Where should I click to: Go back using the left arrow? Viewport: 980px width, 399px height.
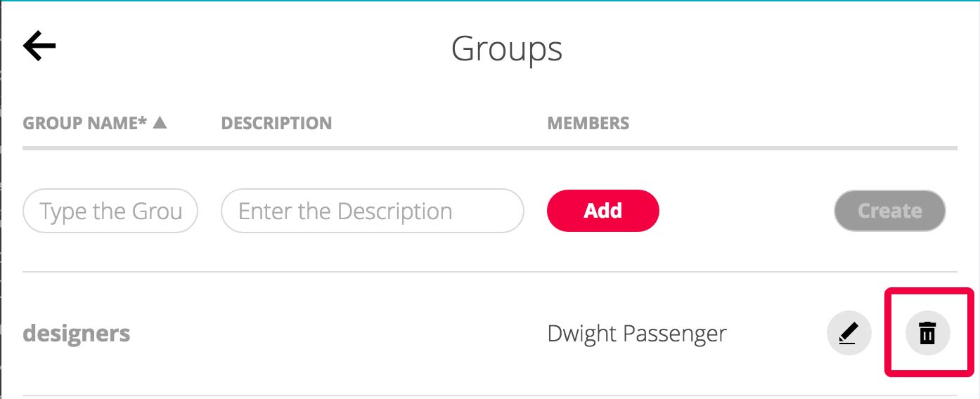tap(39, 46)
